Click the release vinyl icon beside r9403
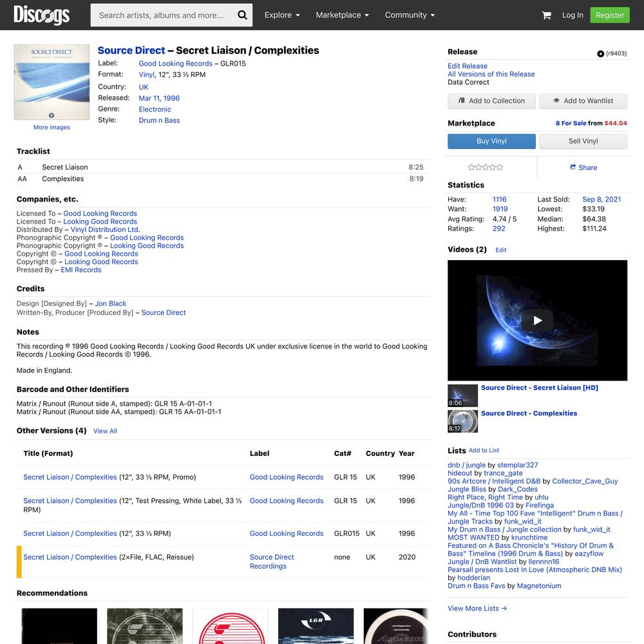Screen dimensions: 644x644 [x=600, y=54]
